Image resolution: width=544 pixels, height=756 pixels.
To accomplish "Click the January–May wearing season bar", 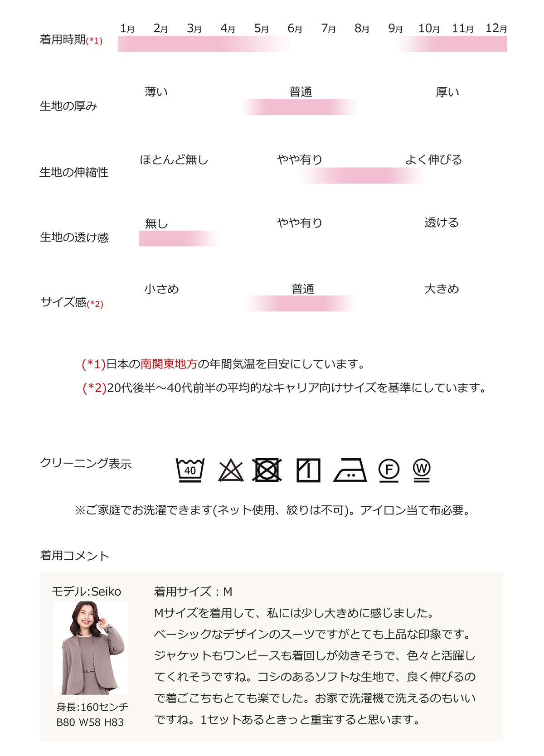I will coord(204,44).
